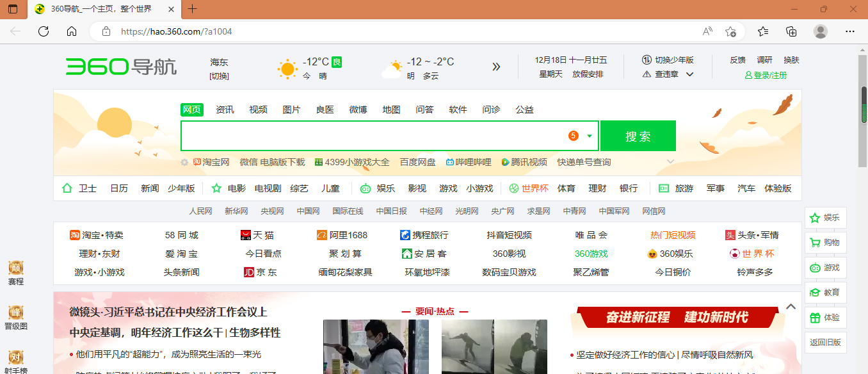
Task: Open the 天猫 site link
Action: [257, 235]
